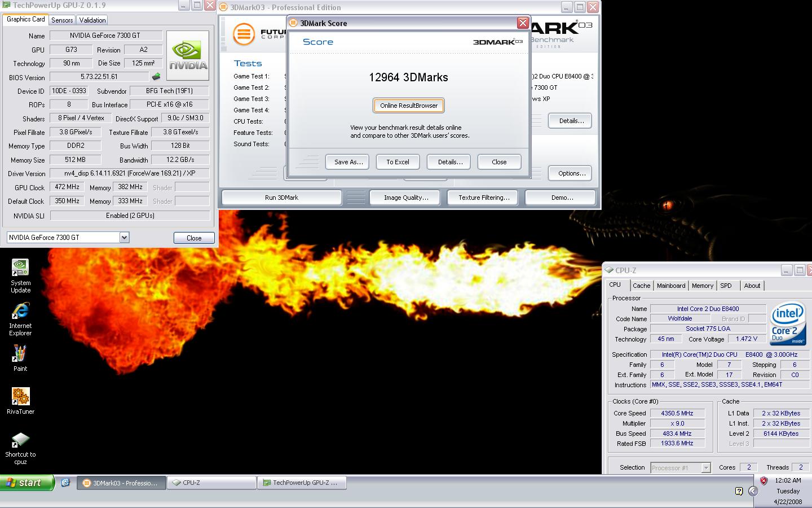This screenshot has height=508, width=812.
Task: Click the Internet Explorer quick launch icon
Action: pos(65,483)
